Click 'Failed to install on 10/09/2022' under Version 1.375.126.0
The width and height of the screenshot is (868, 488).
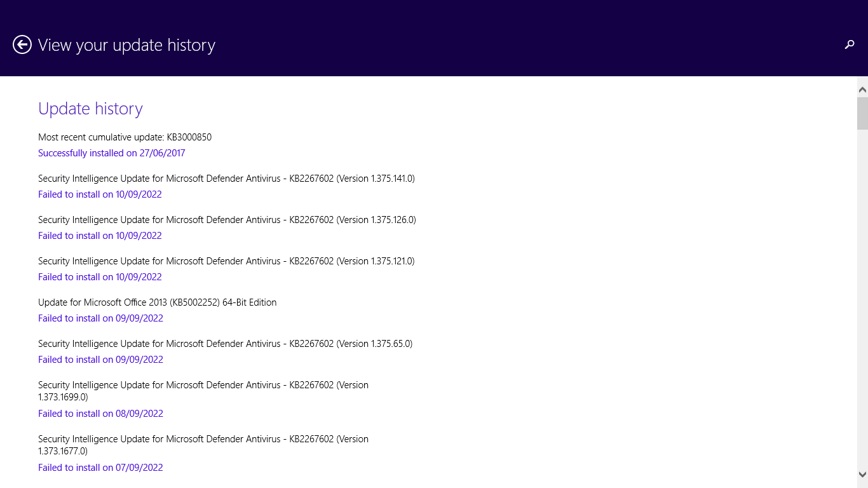100,235
